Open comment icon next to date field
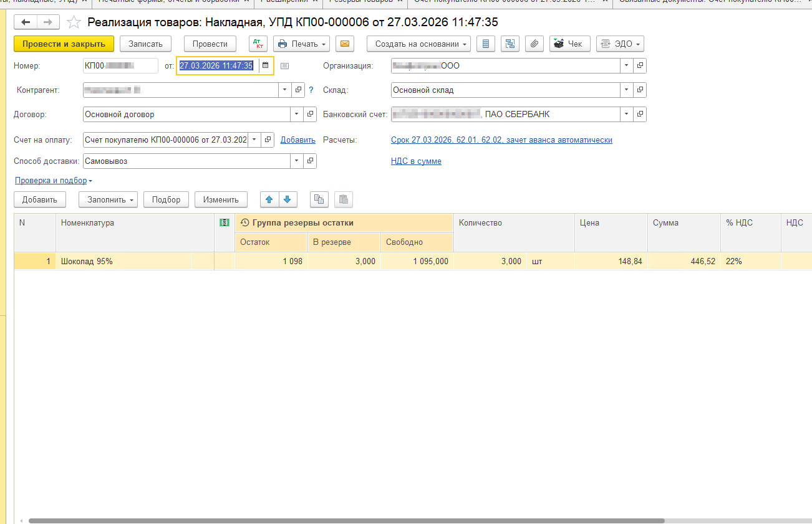This screenshot has height=524, width=812. 285,65
